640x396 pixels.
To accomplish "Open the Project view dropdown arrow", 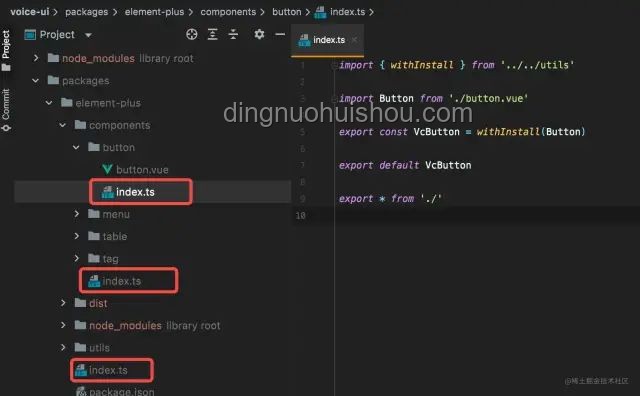I will point(88,35).
